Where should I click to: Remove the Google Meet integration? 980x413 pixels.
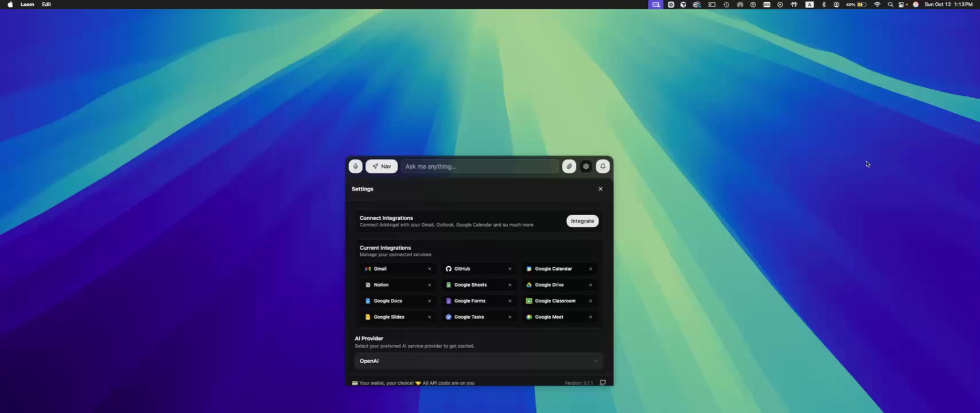[x=590, y=317]
